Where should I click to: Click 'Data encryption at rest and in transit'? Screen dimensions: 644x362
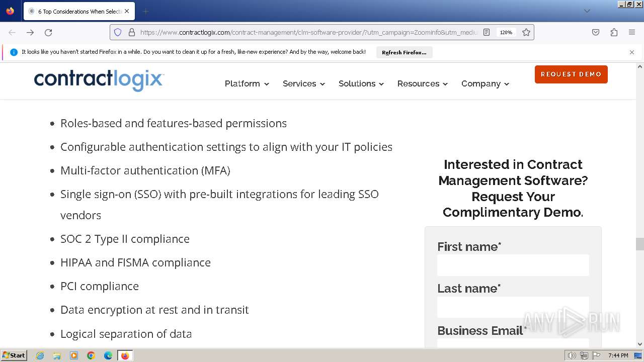pos(154,310)
